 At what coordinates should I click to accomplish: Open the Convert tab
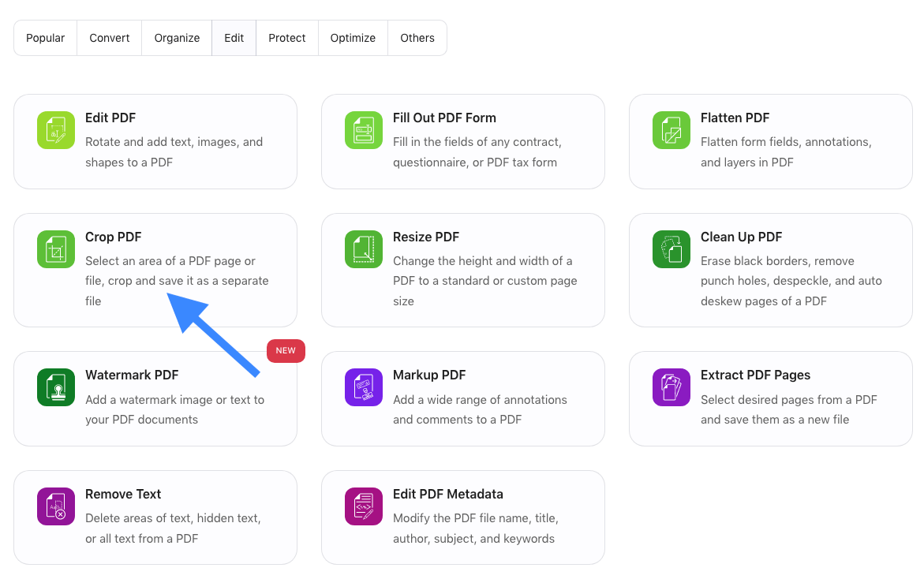pos(110,38)
